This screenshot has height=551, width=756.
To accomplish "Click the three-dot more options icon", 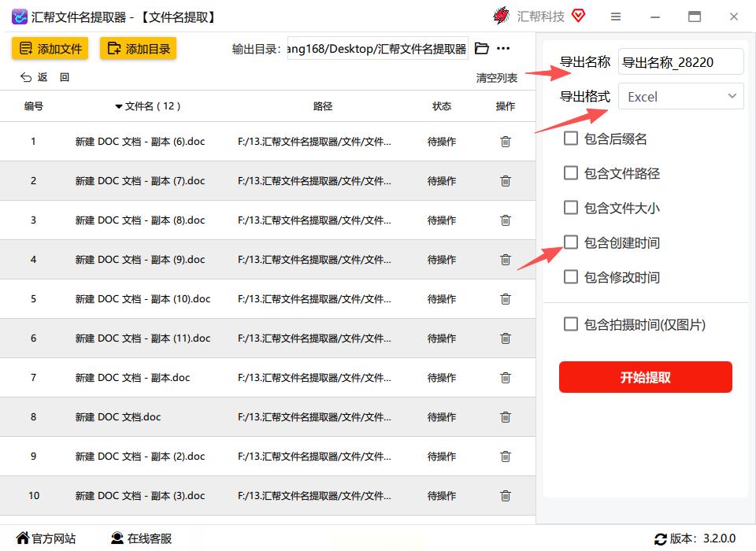I will coord(503,49).
